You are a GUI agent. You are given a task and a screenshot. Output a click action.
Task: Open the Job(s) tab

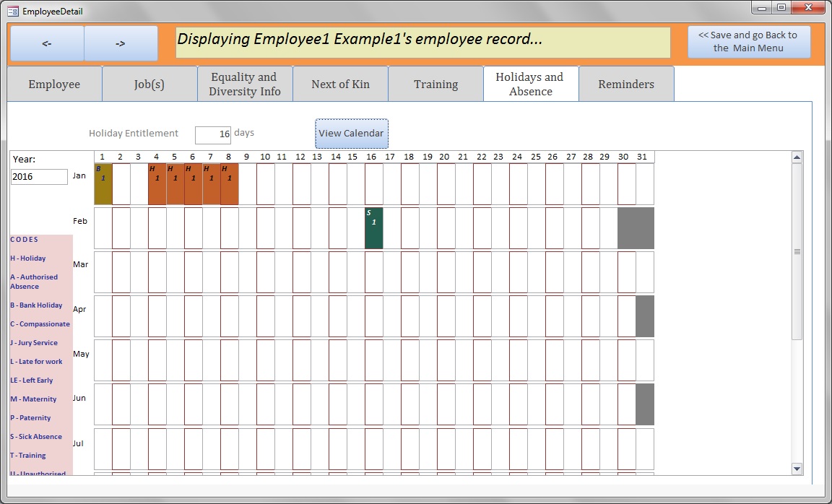click(x=149, y=84)
